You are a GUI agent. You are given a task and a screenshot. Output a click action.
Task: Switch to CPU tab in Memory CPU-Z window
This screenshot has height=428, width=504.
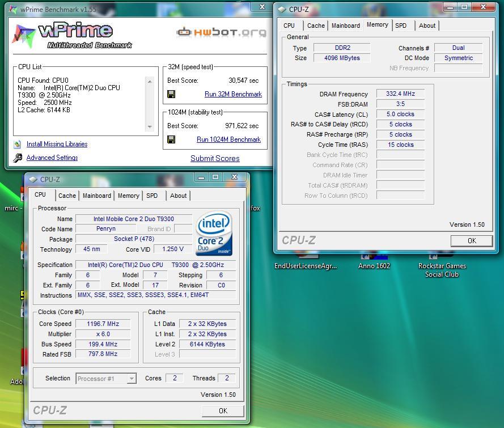[x=289, y=26]
